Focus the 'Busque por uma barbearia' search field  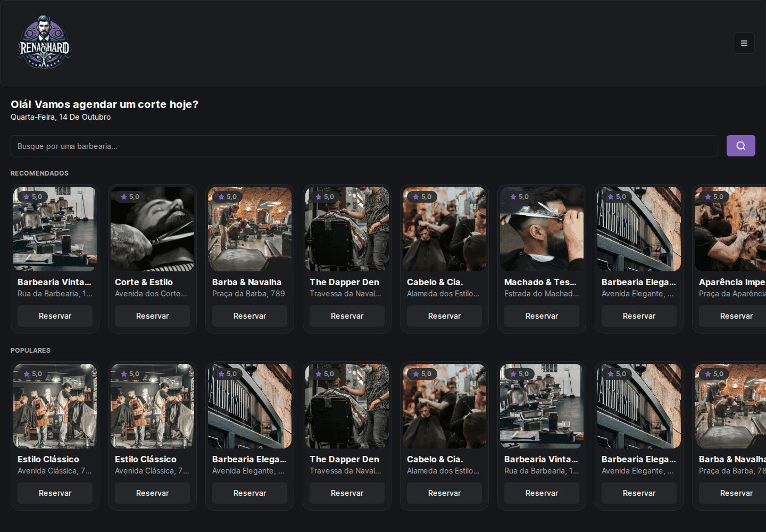364,146
